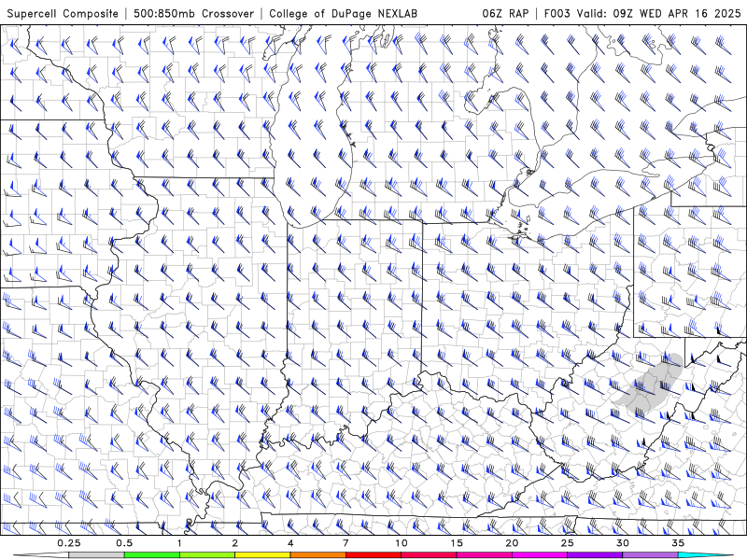The image size is (747, 560).
Task: Click the gray shaded supercell composite area on map
Action: pos(649,384)
